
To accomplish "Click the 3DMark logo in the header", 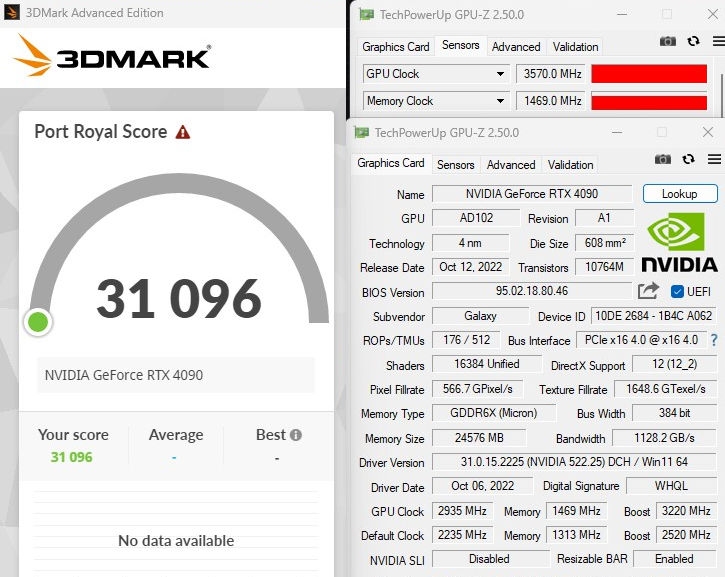I will point(112,56).
